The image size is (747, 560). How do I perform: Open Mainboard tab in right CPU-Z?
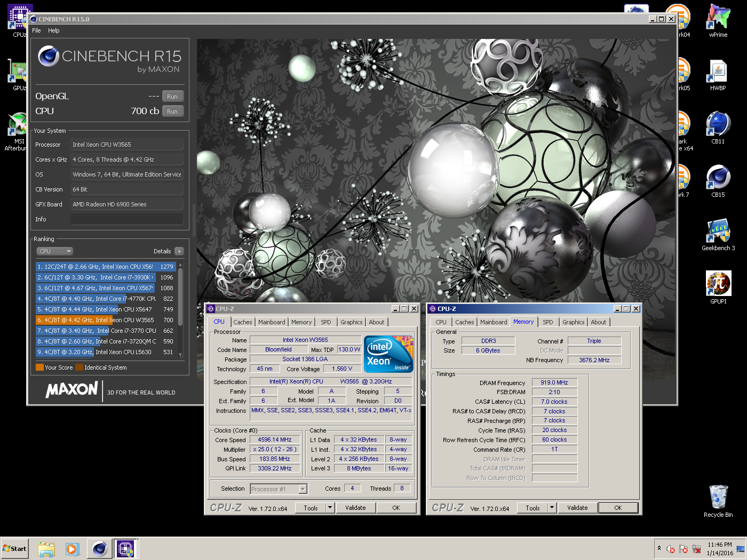click(494, 322)
